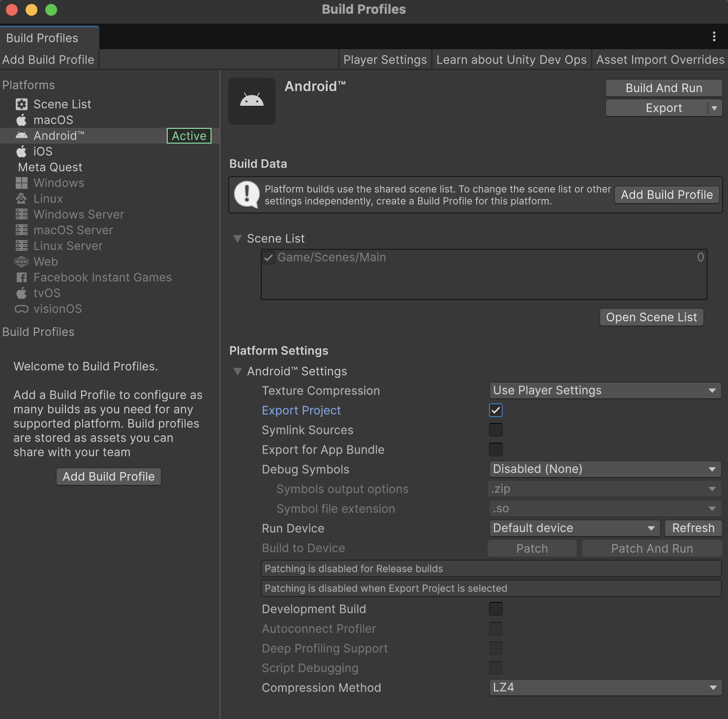Open the Symbols output options dropdown

[x=605, y=489]
